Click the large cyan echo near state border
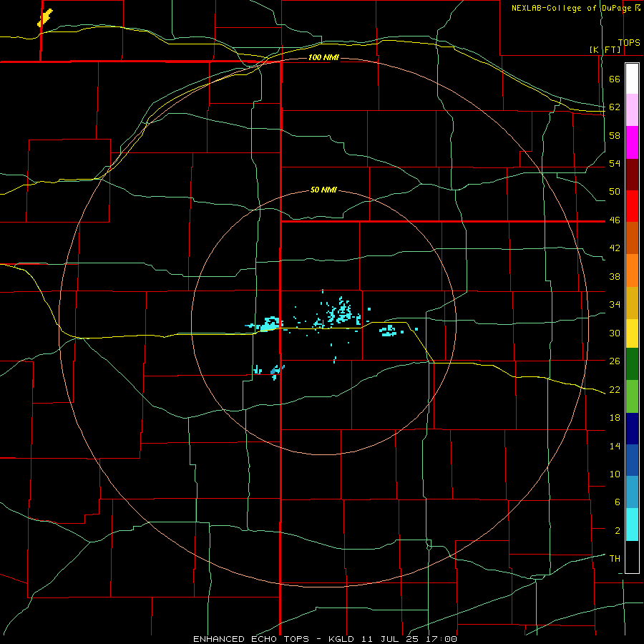Viewport: 644px width, 644px height. pyautogui.click(x=269, y=323)
